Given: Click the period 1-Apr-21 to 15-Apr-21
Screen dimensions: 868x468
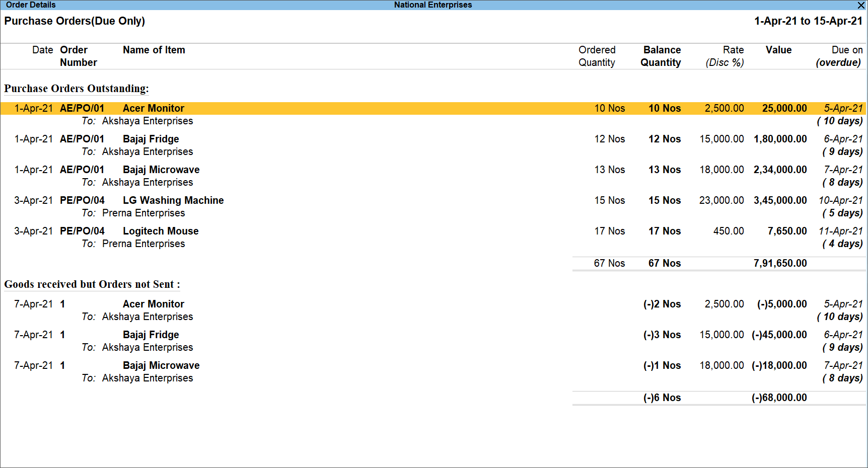Looking at the screenshot, I should [808, 21].
